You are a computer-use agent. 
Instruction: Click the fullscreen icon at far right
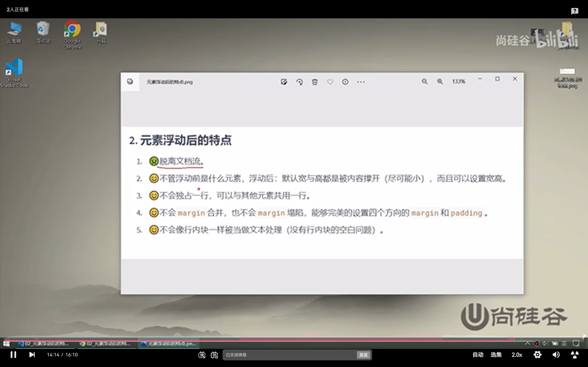coord(574,355)
